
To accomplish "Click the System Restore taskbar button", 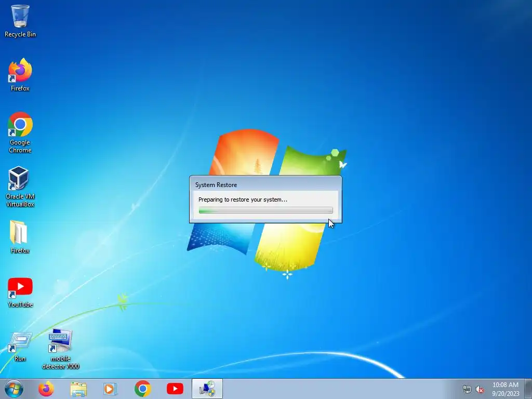I will click(x=207, y=389).
